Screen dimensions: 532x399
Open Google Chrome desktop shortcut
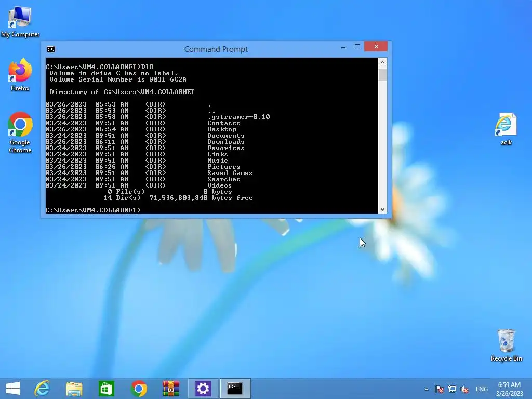point(20,132)
